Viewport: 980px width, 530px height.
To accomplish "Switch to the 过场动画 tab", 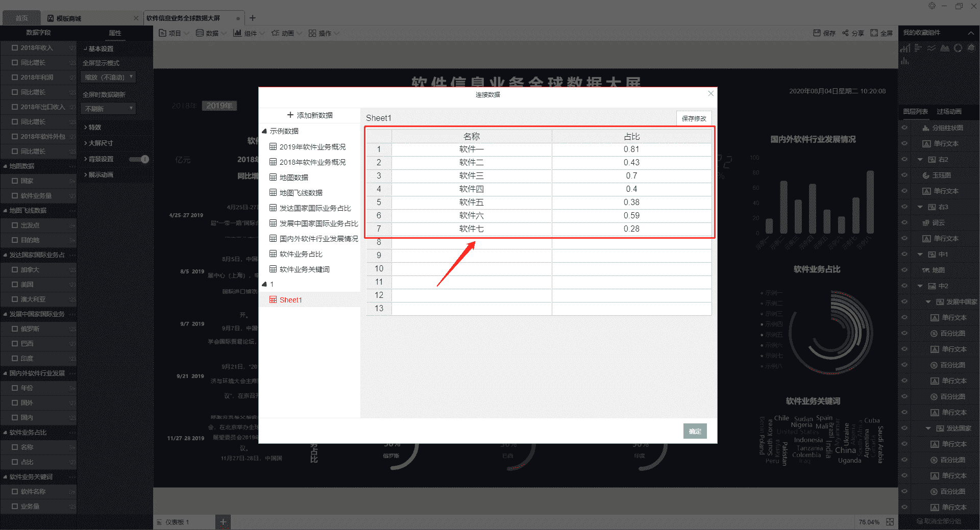I will 949,111.
